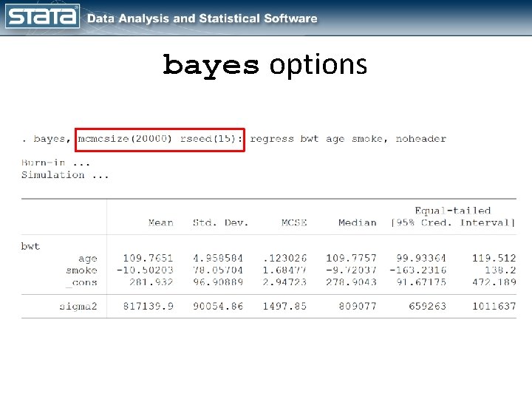Click _cons Std. Dev. value 96.90889
The height and width of the screenshot is (399, 532).
point(218,282)
